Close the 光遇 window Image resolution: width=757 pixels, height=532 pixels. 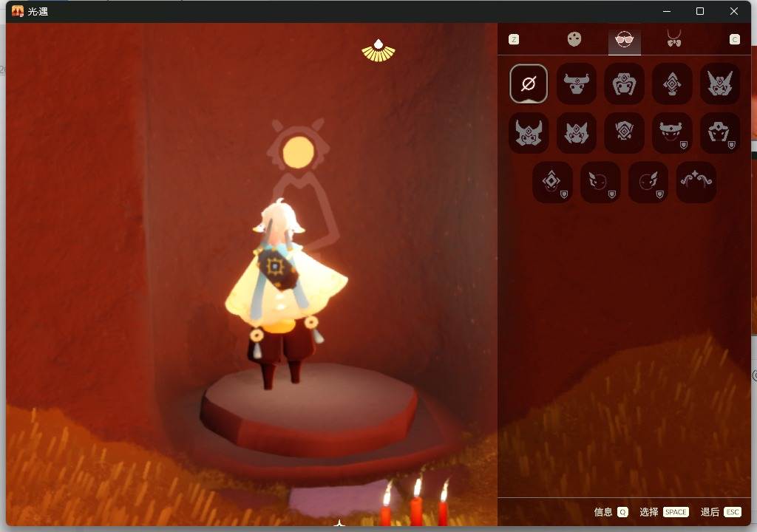tap(734, 11)
